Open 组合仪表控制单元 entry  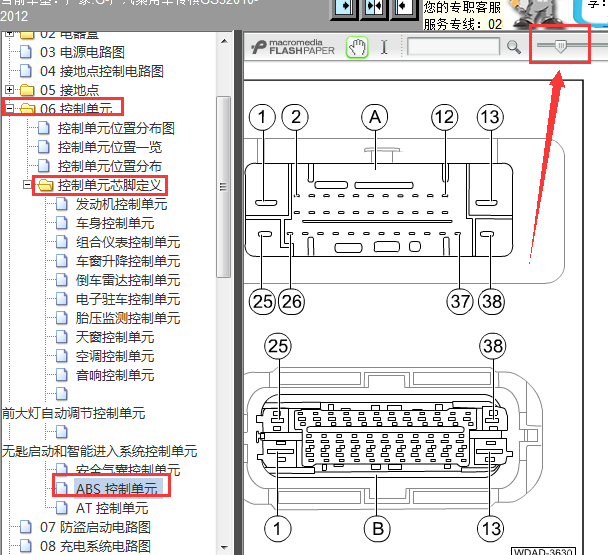pos(128,242)
